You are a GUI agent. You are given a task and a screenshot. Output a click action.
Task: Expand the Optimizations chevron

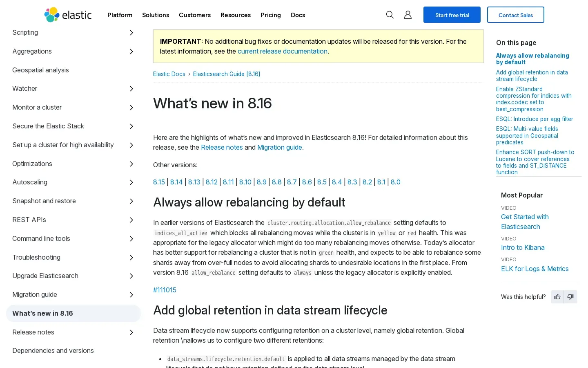131,164
